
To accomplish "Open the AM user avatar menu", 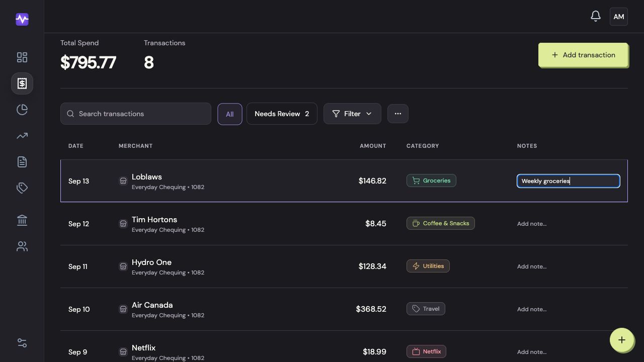I will point(619,17).
